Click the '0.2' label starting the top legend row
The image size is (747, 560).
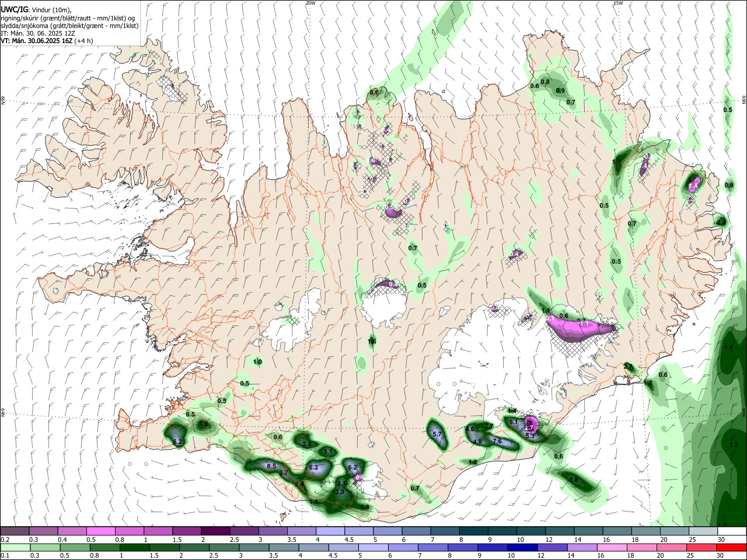(x=5, y=540)
